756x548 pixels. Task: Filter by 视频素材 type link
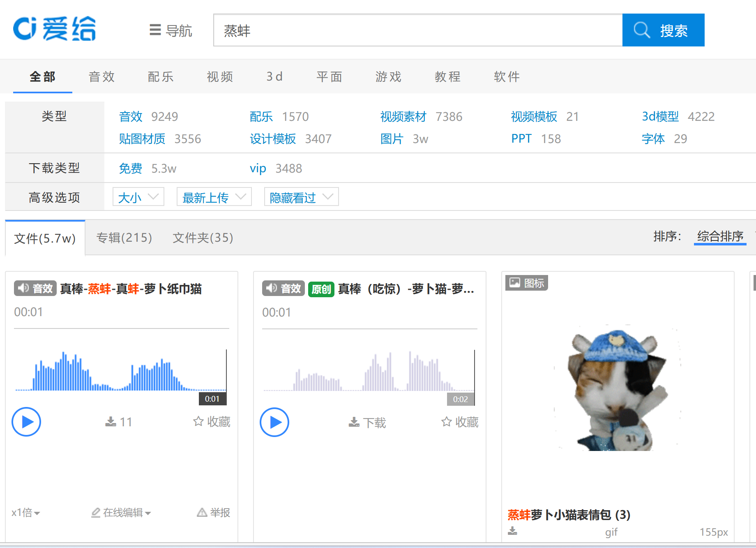403,117
